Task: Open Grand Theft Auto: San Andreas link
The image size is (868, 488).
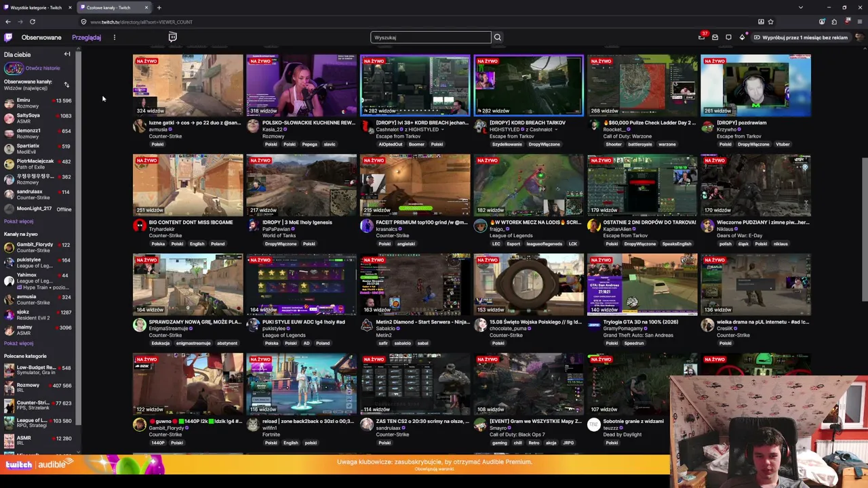Action: 638,335
